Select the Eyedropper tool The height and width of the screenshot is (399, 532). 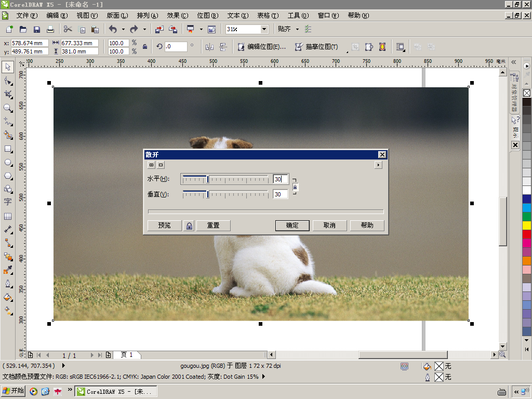click(x=8, y=270)
